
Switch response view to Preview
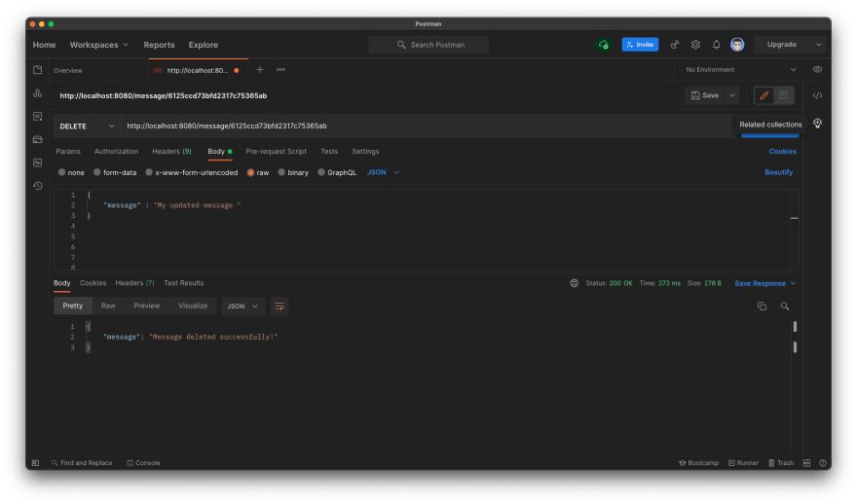click(146, 306)
